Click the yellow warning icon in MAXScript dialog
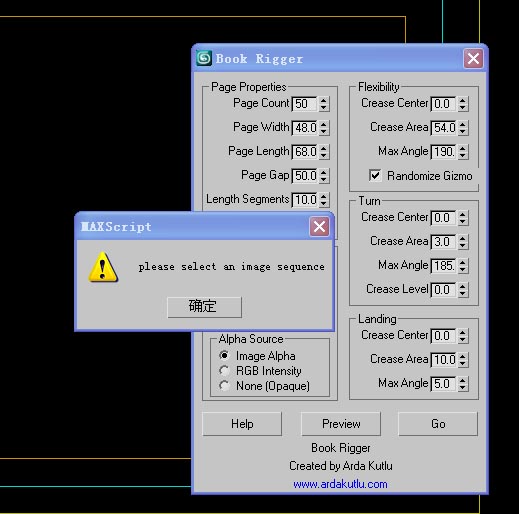This screenshot has height=514, width=519. click(103, 267)
